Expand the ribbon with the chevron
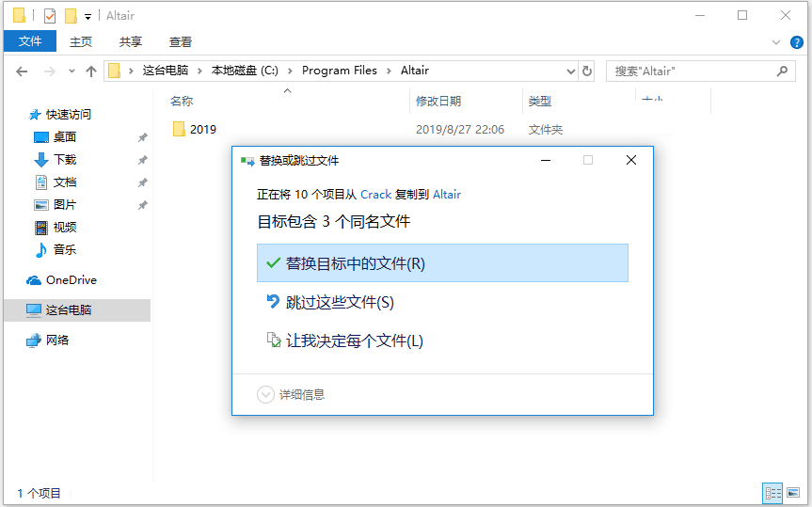Viewport: 812px width, 507px height. (x=775, y=42)
